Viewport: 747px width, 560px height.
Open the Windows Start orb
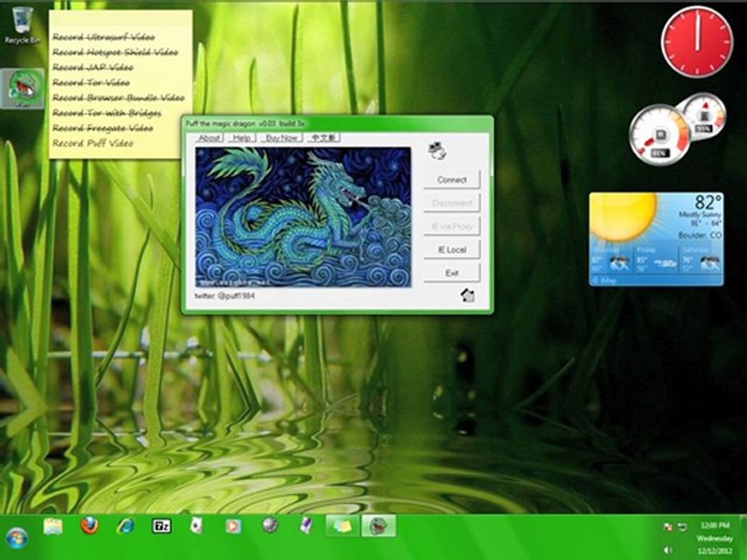click(x=17, y=538)
